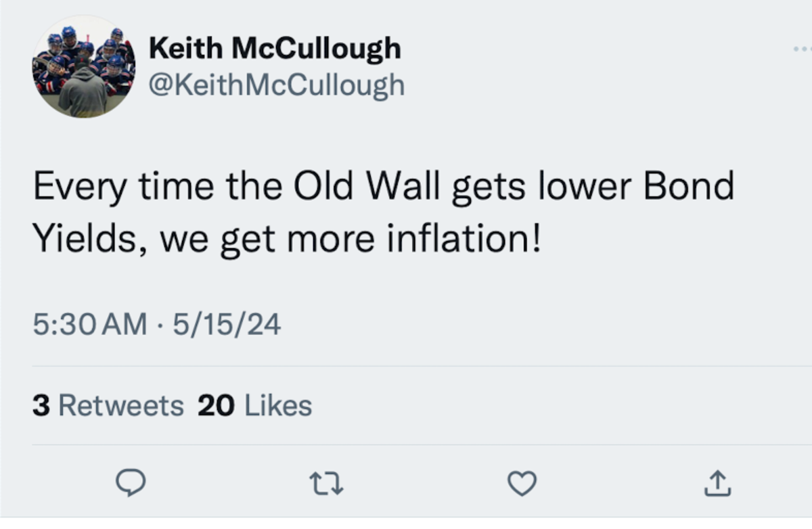This screenshot has height=529, width=812.
Task: Click the Keith McCullough display name
Action: [274, 49]
